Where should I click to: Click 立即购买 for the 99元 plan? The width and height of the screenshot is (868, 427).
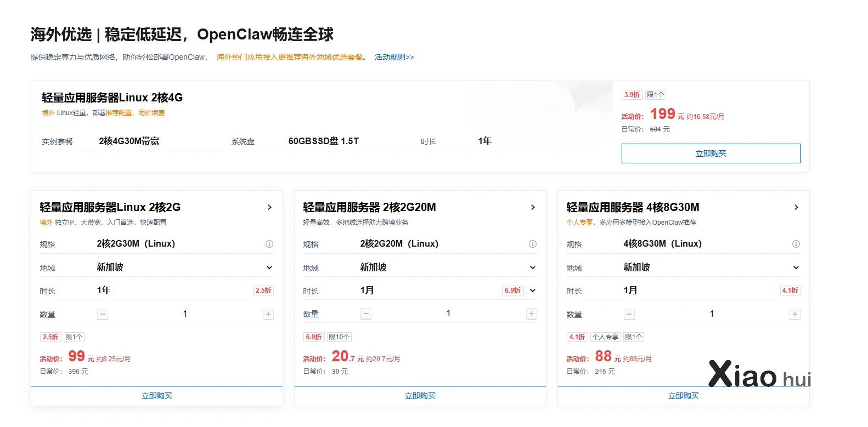(157, 396)
